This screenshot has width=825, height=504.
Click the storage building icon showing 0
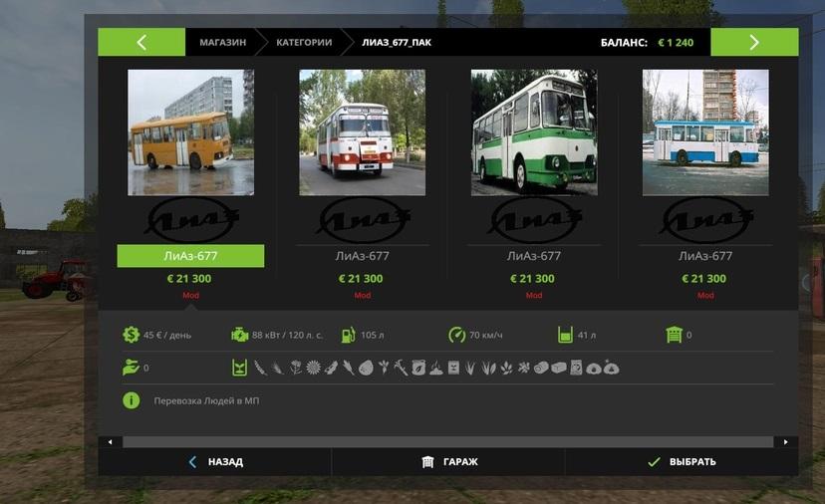pos(674,335)
